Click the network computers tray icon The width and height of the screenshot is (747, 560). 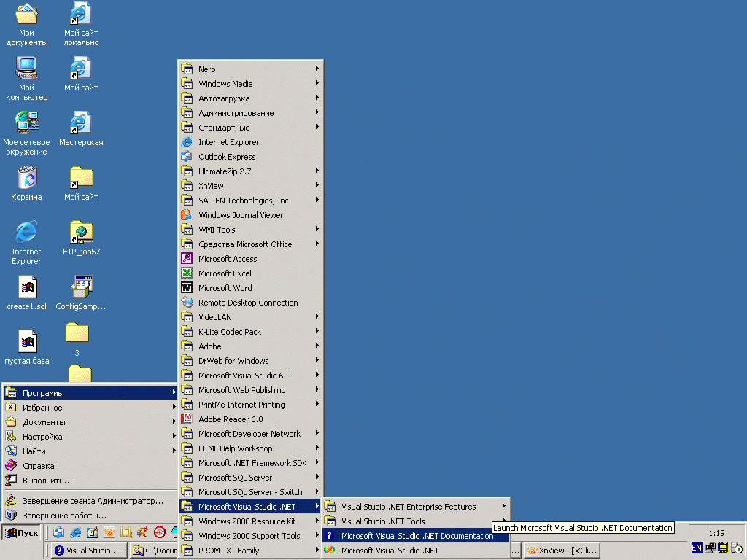point(711,548)
